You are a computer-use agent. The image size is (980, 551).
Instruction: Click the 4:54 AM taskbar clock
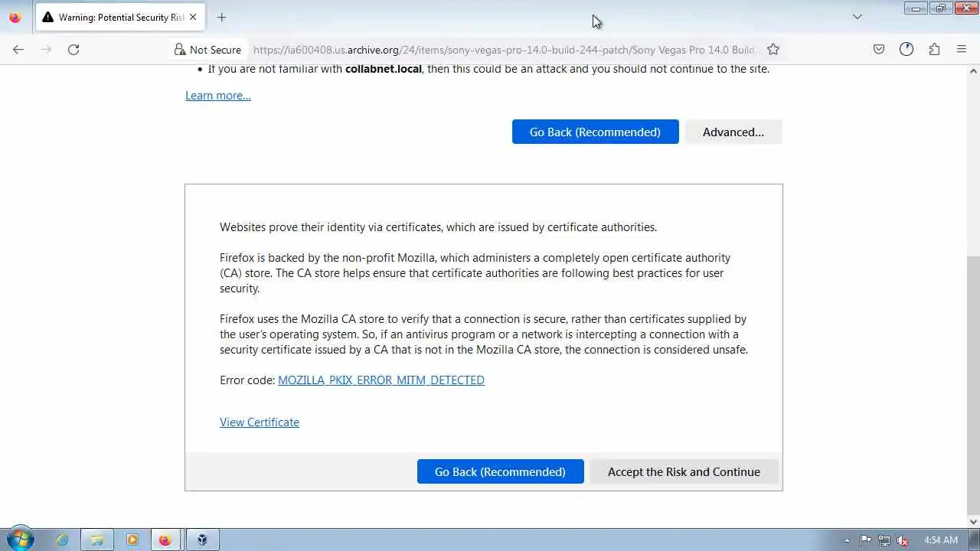pyautogui.click(x=941, y=540)
